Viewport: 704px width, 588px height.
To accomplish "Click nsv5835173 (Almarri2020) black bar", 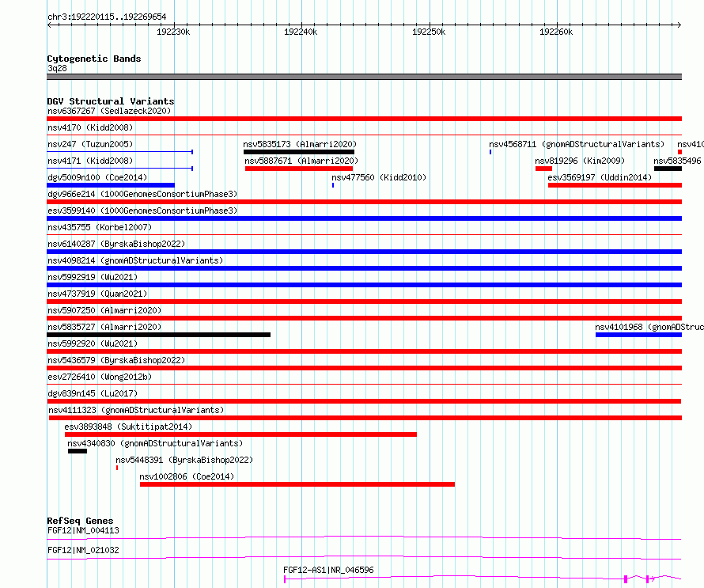I will (298, 152).
